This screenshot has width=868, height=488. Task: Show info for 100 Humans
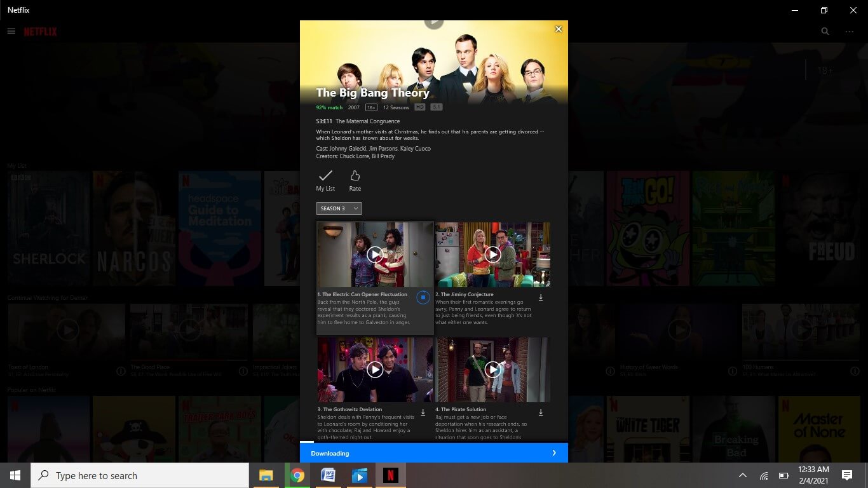855,371
